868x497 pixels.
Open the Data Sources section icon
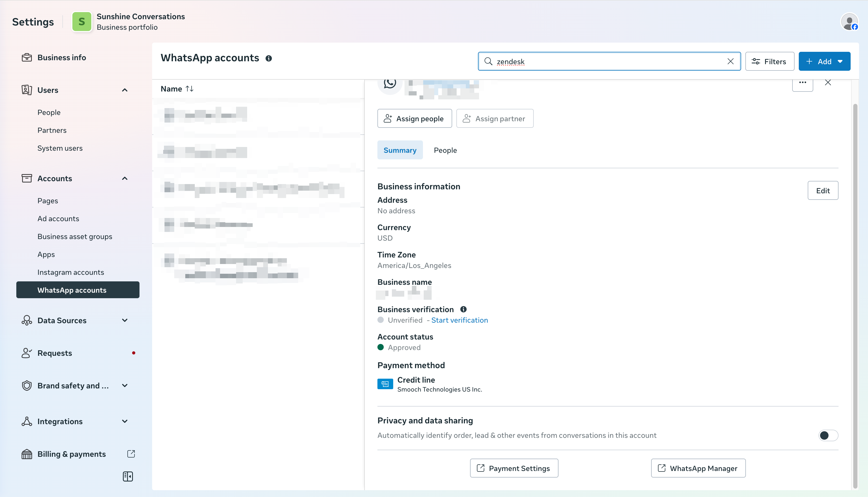pyautogui.click(x=27, y=320)
